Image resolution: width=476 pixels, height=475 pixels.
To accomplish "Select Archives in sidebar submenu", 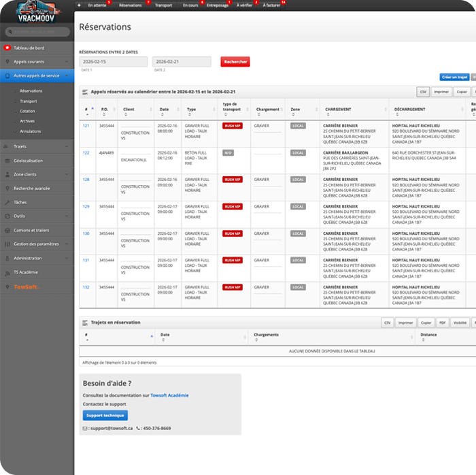I will tap(27, 121).
